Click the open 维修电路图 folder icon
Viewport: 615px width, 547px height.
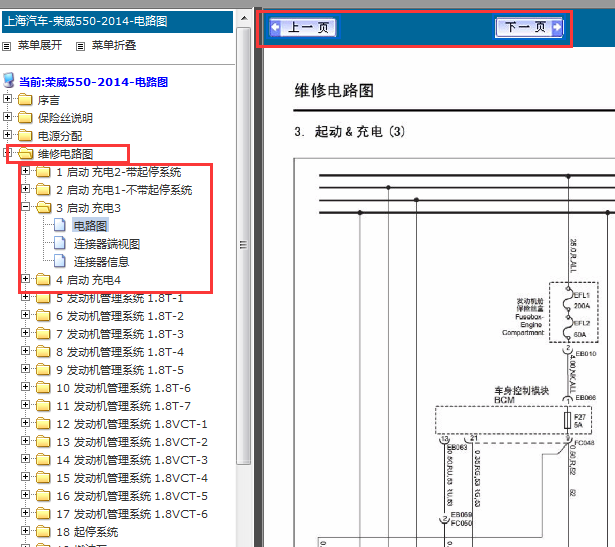pyautogui.click(x=25, y=154)
